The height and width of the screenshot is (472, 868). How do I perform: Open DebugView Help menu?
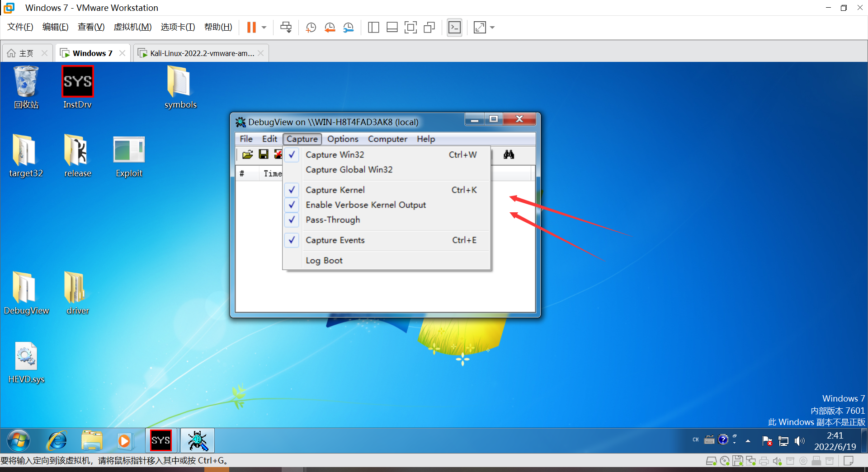pos(426,139)
